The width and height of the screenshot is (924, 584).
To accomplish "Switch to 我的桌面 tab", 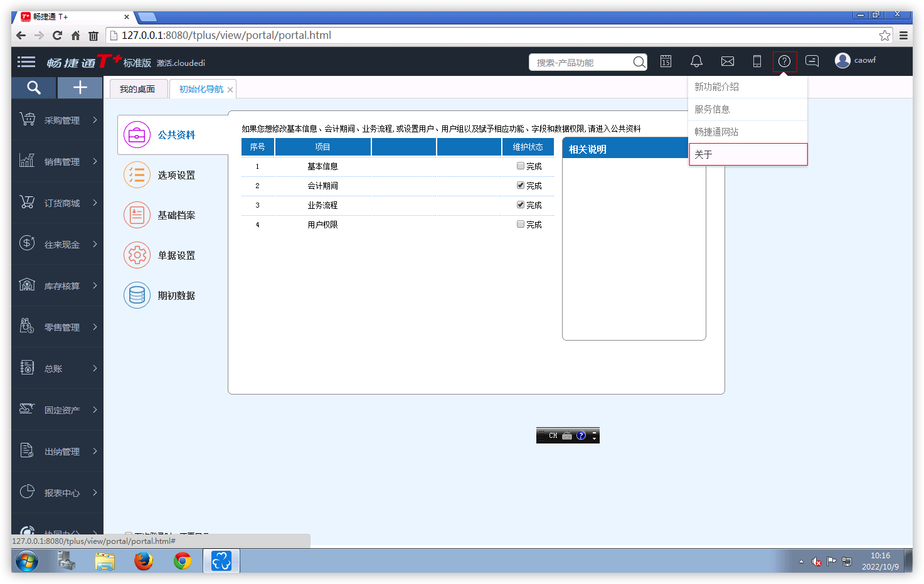I will pos(137,89).
